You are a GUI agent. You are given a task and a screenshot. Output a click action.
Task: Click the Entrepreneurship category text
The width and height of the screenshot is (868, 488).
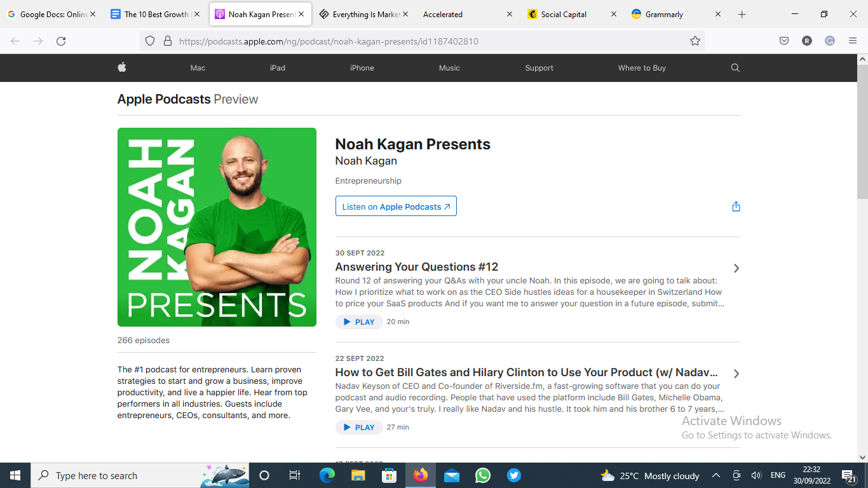(x=369, y=181)
